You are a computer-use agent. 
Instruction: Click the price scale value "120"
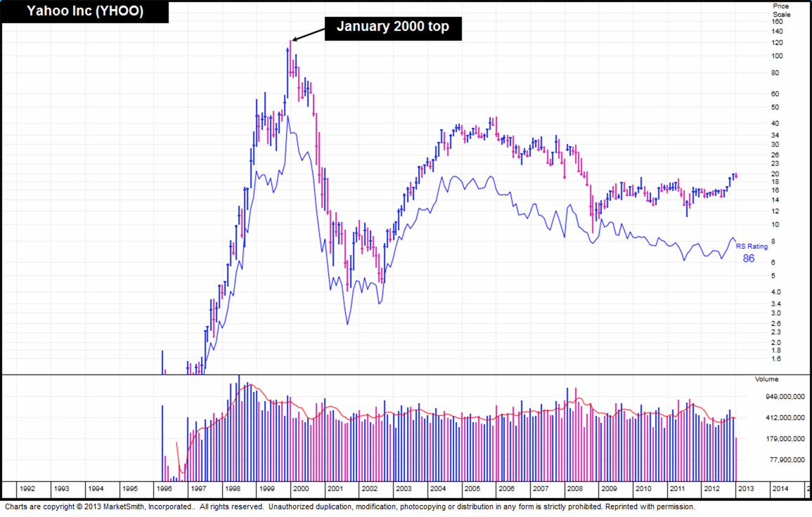pyautogui.click(x=778, y=43)
